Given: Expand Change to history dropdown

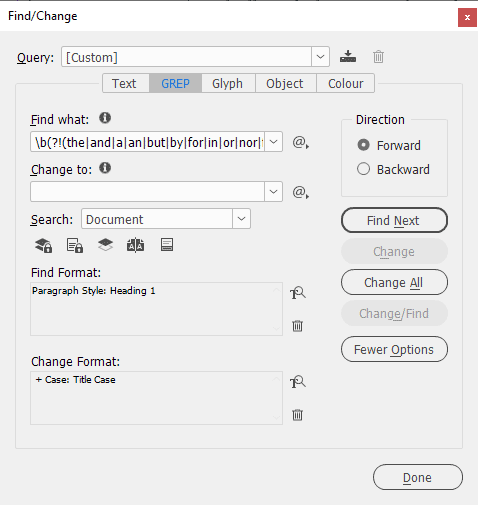Looking at the screenshot, I should [x=273, y=192].
